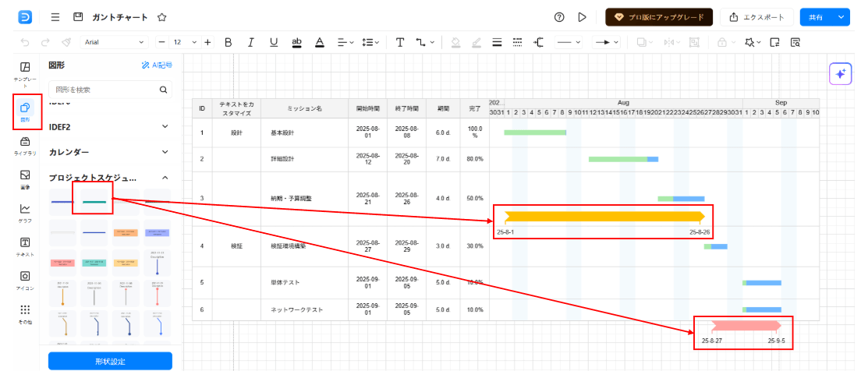Toggle underline text formatting
This screenshot has height=378, width=868.
(x=273, y=42)
